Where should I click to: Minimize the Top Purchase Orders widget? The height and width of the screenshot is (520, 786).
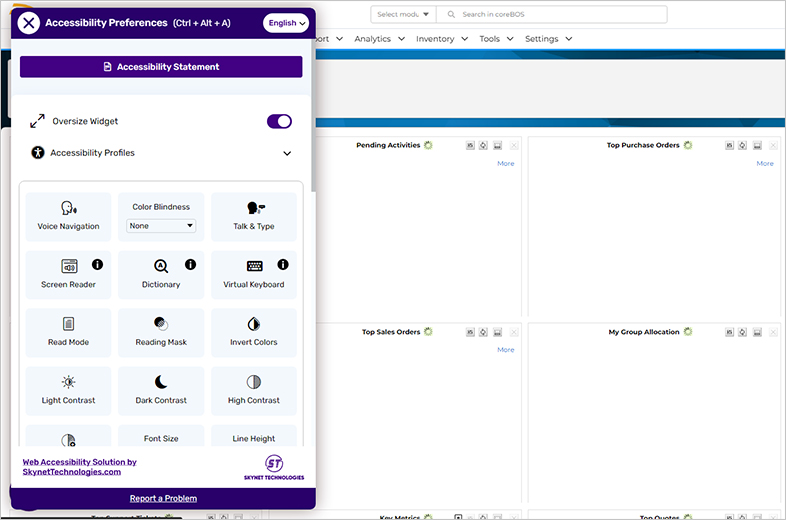pyautogui.click(x=757, y=145)
